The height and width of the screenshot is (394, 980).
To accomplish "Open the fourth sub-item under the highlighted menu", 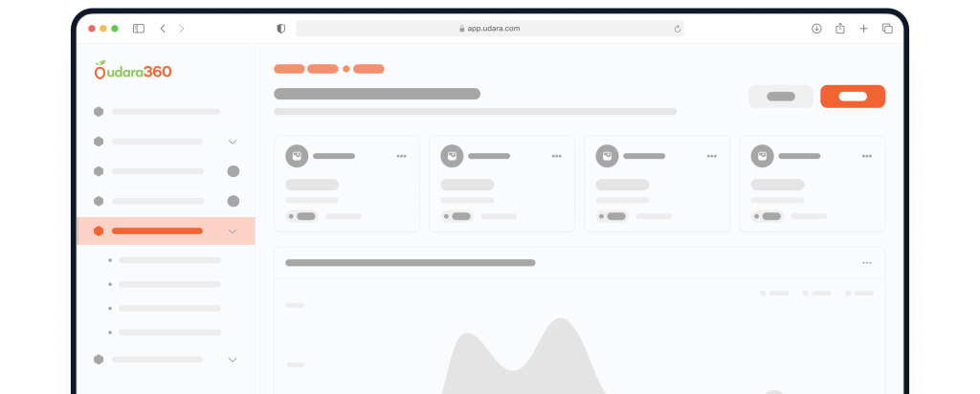I will tap(165, 333).
